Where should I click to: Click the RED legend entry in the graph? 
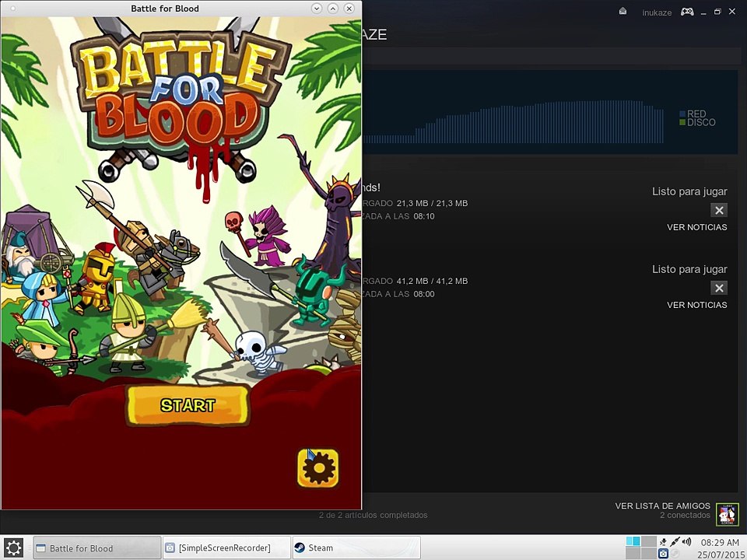tap(693, 114)
